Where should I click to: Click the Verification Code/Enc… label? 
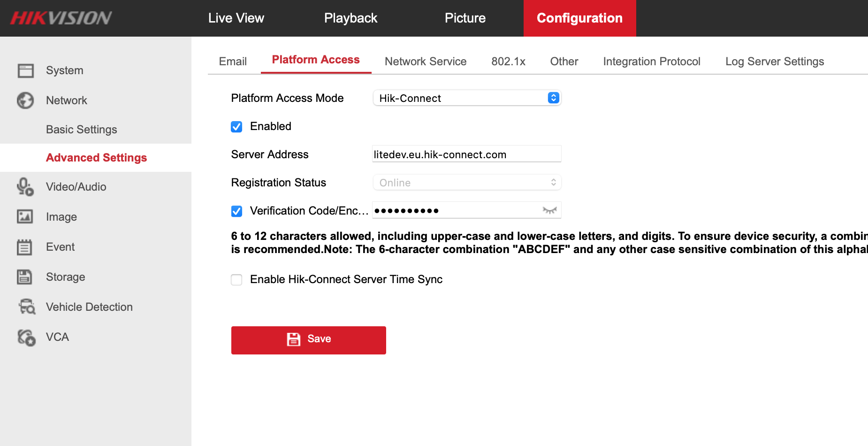309,211
